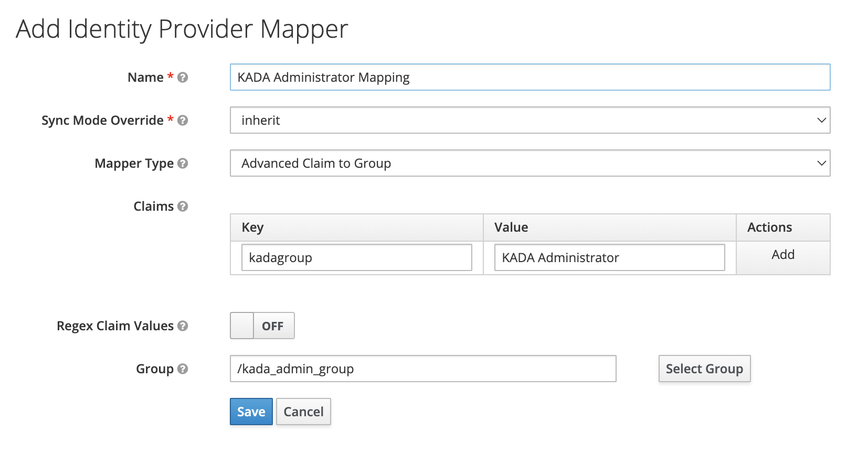Click the claim Value input field
This screenshot has width=868, height=454.
[609, 258]
